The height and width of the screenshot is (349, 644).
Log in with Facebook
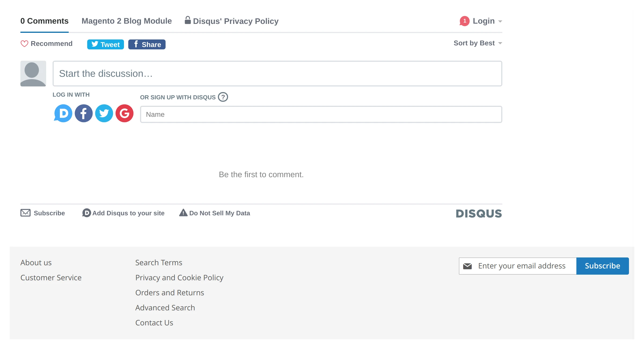pos(83,113)
